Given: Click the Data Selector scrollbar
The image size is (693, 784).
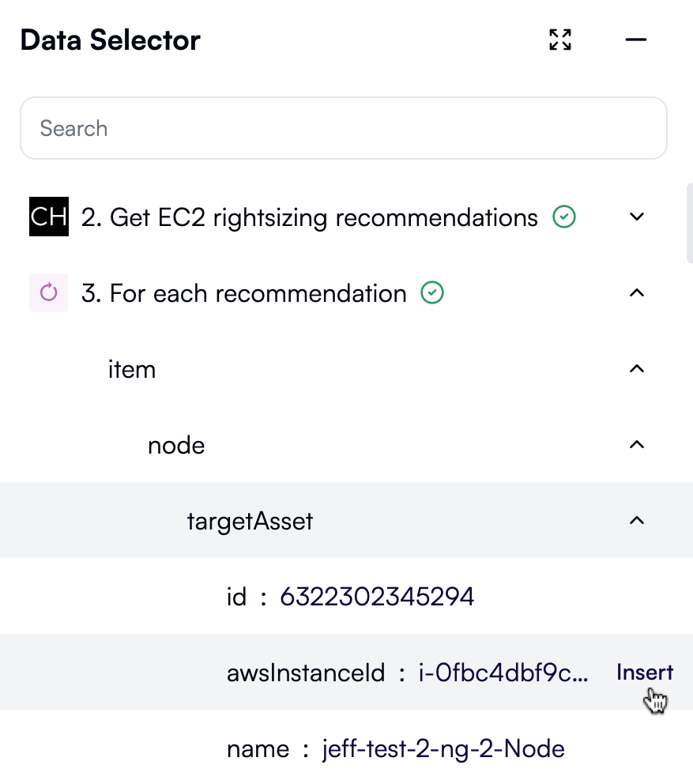Looking at the screenshot, I should click(689, 223).
